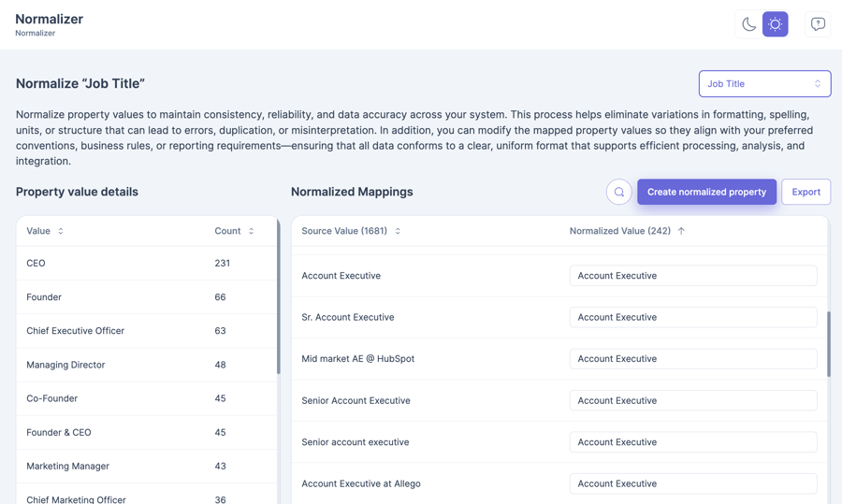Select the CEO value row

tap(146, 264)
